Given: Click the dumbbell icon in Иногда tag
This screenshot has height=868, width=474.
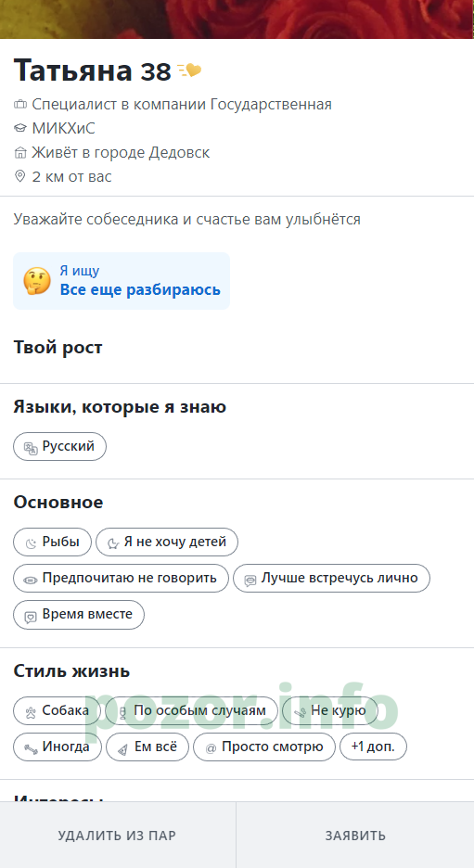Looking at the screenshot, I should point(31,747).
